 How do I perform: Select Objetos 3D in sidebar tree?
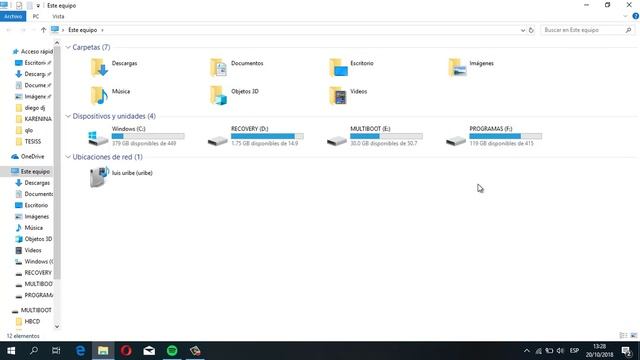(x=34, y=239)
